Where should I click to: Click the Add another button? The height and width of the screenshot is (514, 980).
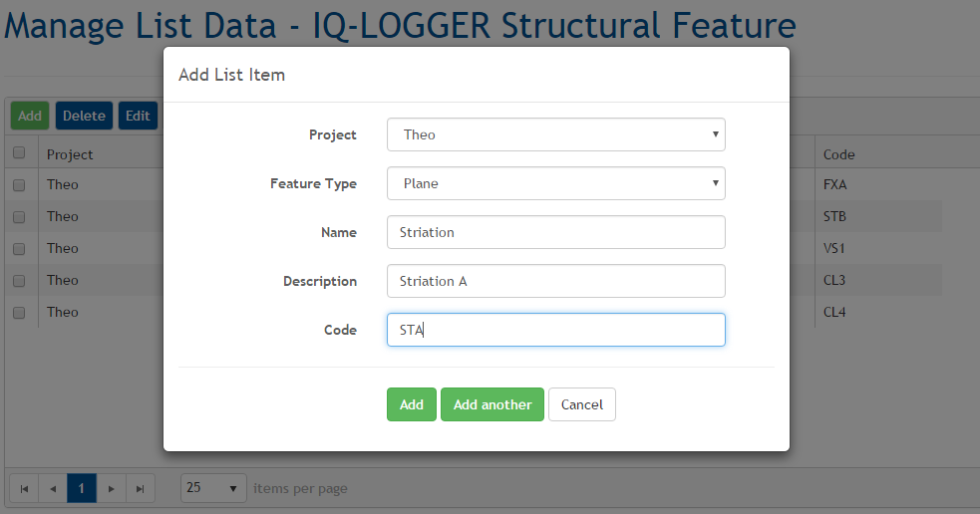[492, 404]
